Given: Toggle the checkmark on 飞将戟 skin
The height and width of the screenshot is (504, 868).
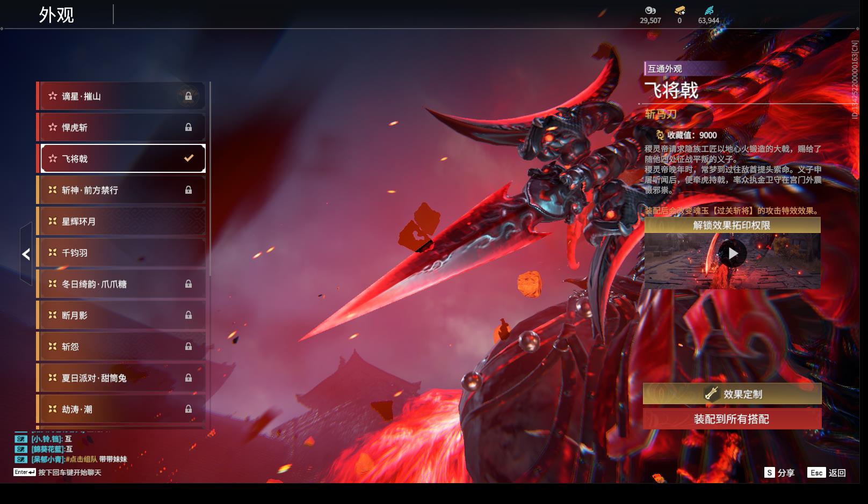Looking at the screenshot, I should pyautogui.click(x=189, y=158).
